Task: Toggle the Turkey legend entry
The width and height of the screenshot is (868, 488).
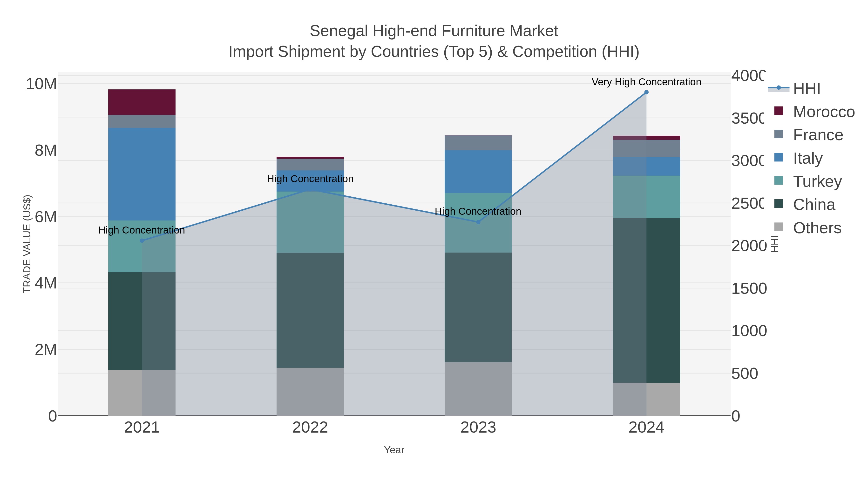Action: click(808, 181)
